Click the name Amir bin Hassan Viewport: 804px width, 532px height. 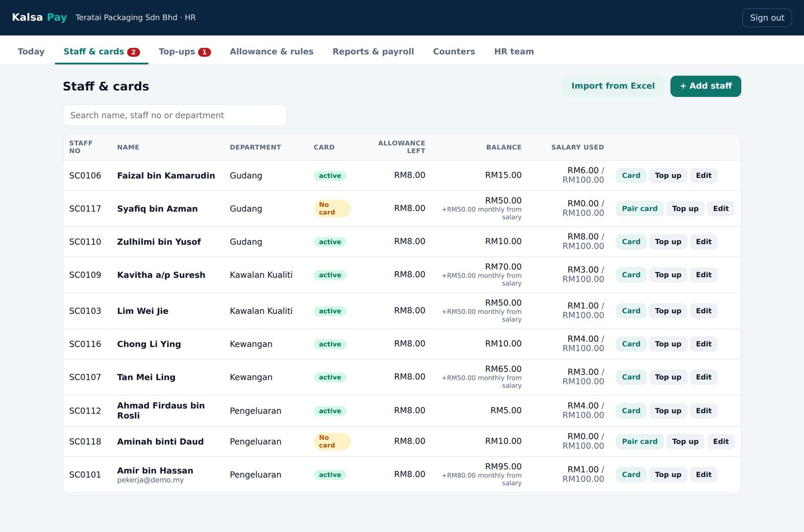click(155, 470)
